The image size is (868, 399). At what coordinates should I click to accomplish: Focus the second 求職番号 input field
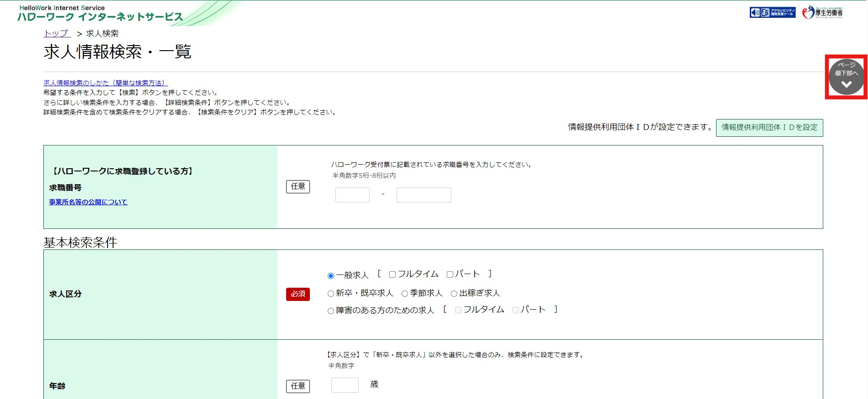[424, 195]
